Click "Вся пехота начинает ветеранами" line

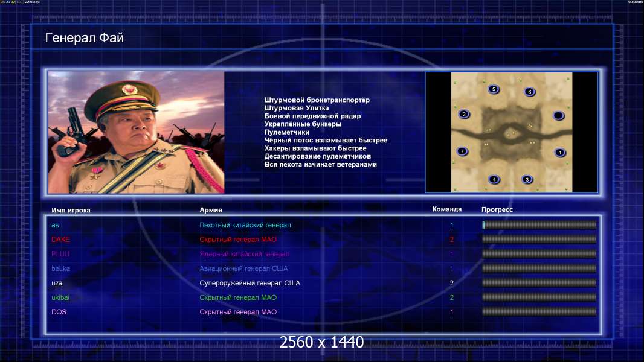pos(320,164)
